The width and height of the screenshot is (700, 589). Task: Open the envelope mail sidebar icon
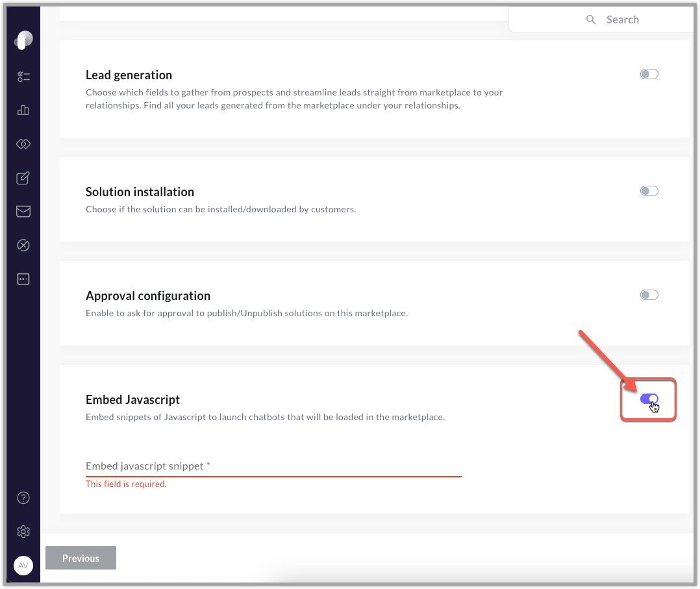pos(23,211)
